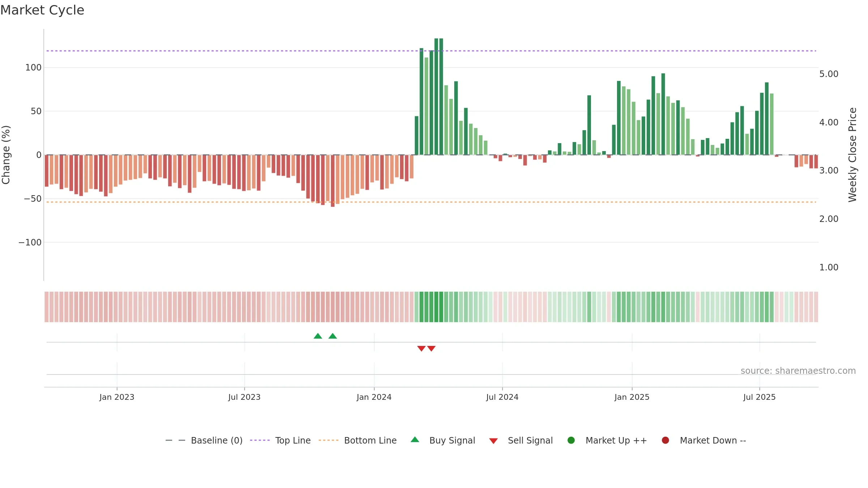
Task: Click the Change (%) axis title
Action: pos(6,155)
